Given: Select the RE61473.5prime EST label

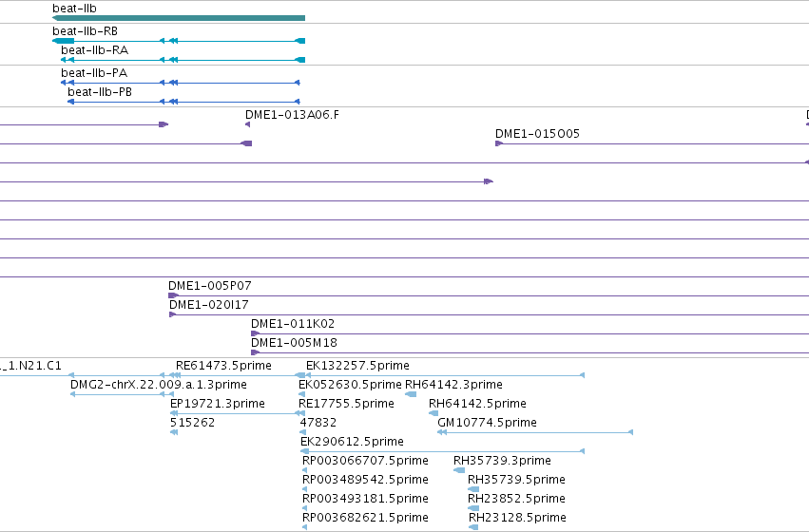Looking at the screenshot, I should [x=223, y=366].
